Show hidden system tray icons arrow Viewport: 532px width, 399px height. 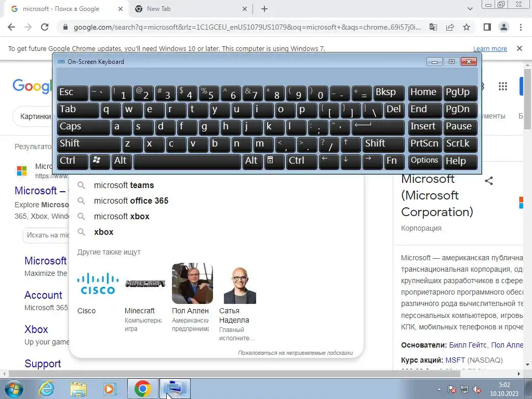[439, 390]
